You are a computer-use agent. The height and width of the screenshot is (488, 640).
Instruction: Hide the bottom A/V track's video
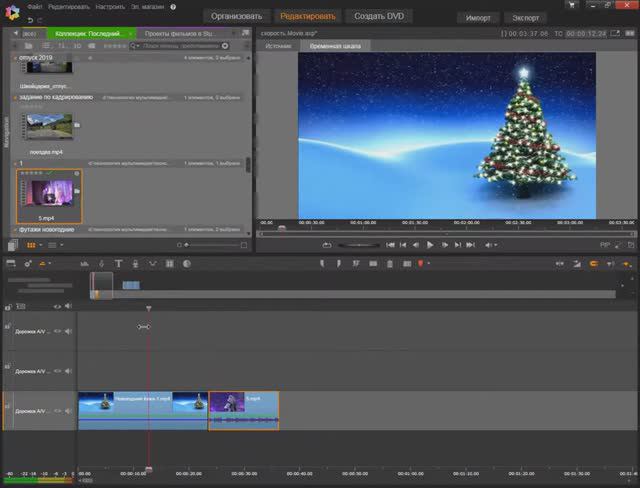coord(57,411)
